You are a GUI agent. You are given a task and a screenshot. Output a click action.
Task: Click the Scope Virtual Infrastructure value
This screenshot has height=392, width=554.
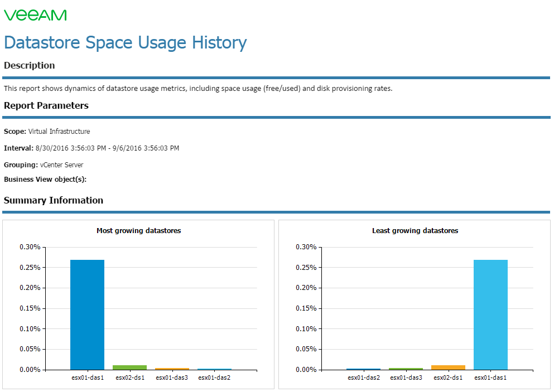click(x=59, y=132)
